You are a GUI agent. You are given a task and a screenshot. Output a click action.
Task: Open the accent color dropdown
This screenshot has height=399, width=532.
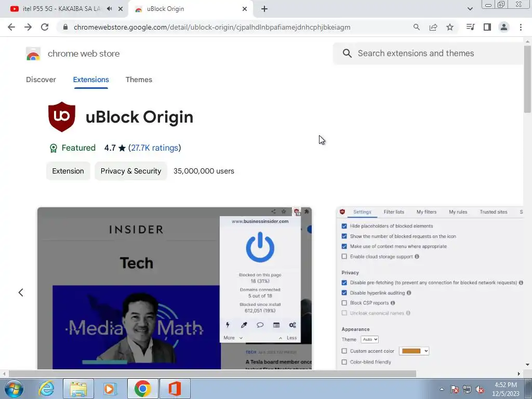tap(414, 351)
